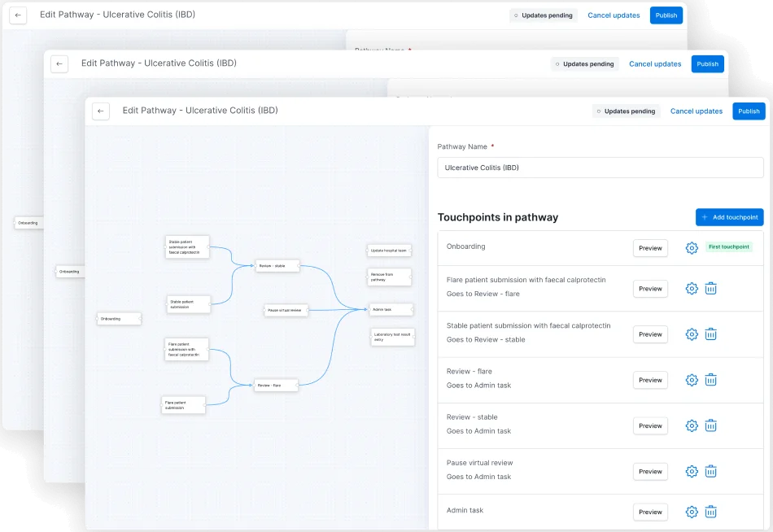Viewport: 773px width, 532px height.
Task: Open settings gear for Stable patient submission with faecal calprotectin
Action: point(692,334)
